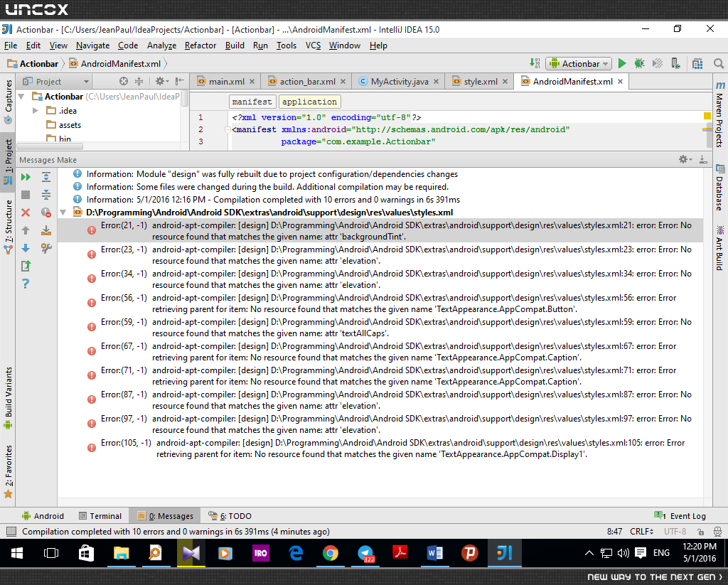Export messages to text file
The height and width of the screenshot is (585, 728).
[26, 266]
